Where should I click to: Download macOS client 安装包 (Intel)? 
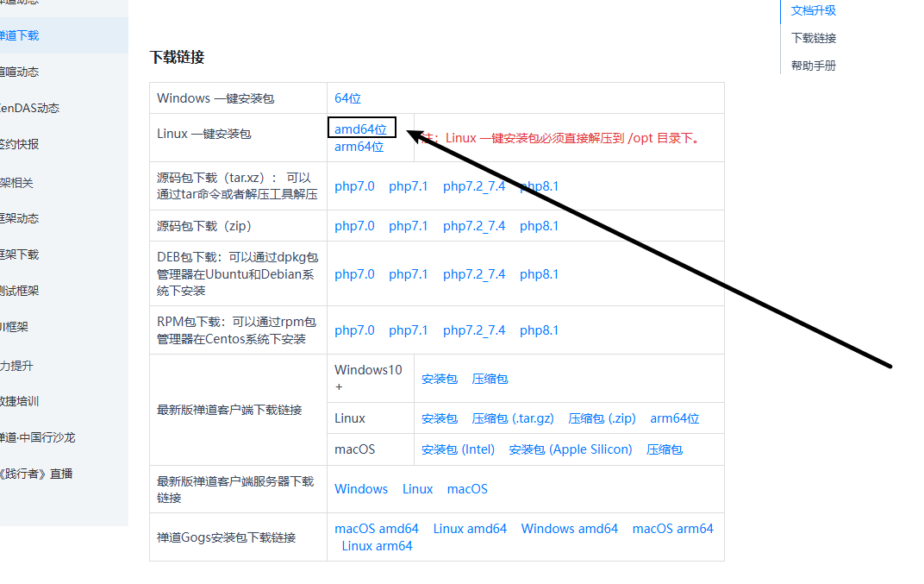pyautogui.click(x=458, y=449)
